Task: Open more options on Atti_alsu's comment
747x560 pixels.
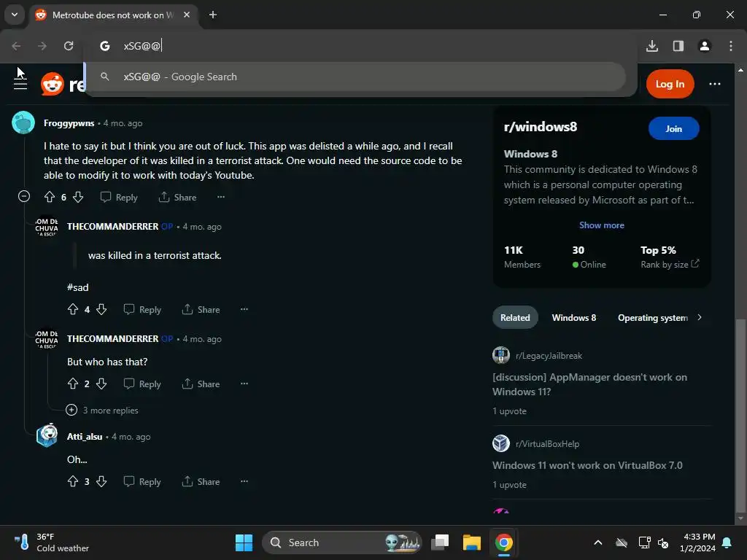Action: pyautogui.click(x=244, y=481)
